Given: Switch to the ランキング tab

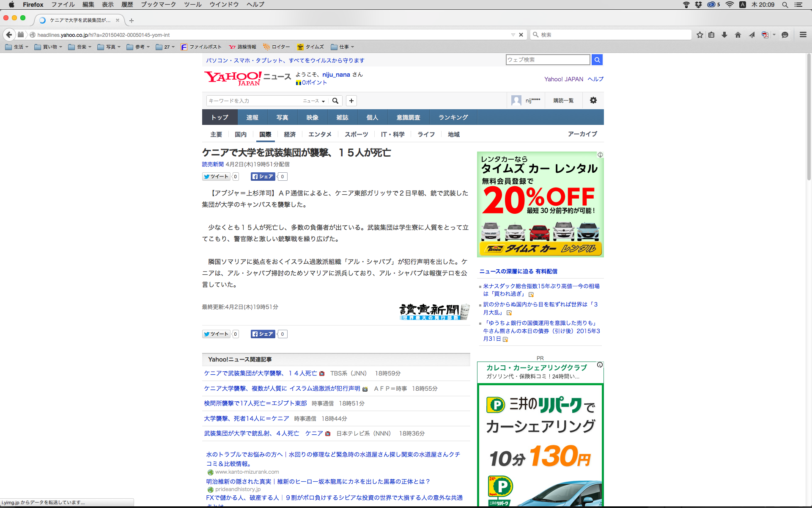Looking at the screenshot, I should pos(453,117).
